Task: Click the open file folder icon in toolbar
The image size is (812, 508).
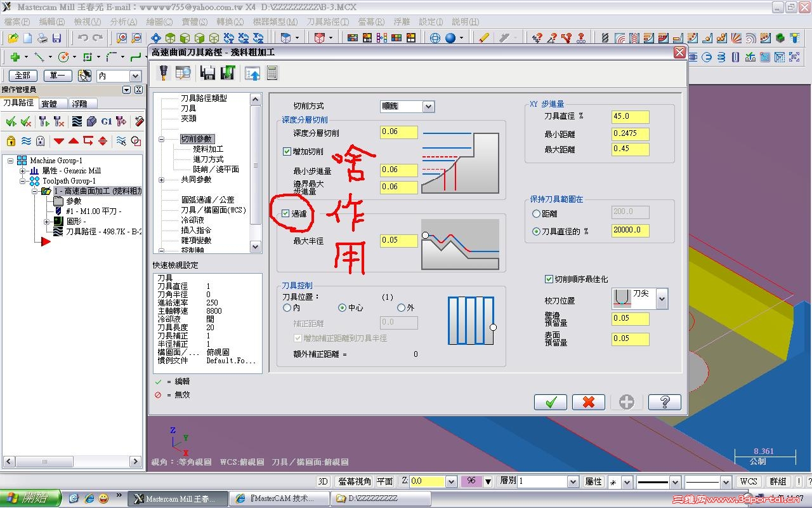Action: pos(13,38)
